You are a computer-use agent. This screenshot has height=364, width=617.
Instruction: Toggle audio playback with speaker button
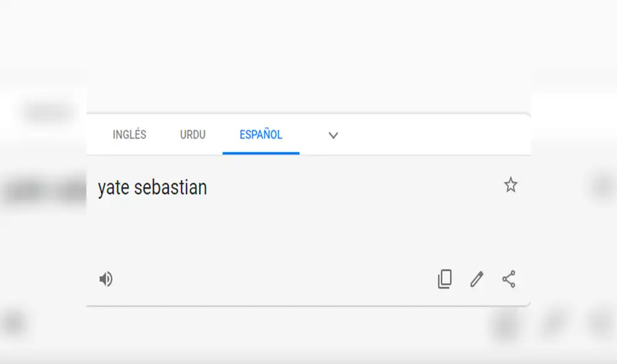pyautogui.click(x=106, y=279)
